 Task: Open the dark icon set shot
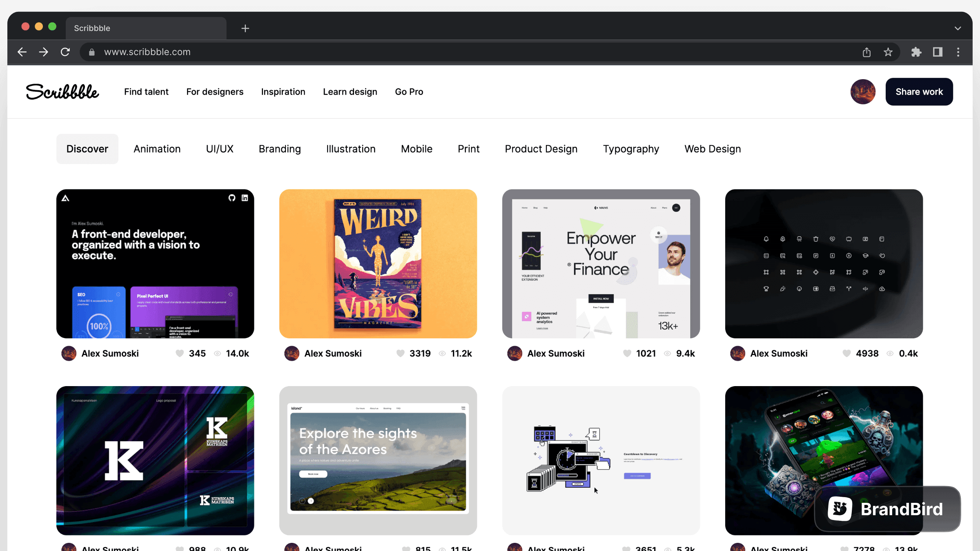click(x=824, y=264)
